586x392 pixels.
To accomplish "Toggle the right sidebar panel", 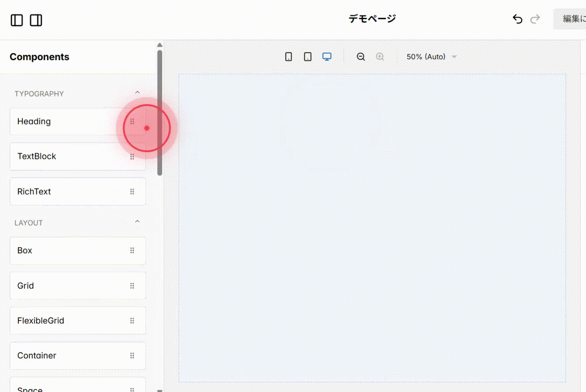I will point(36,20).
